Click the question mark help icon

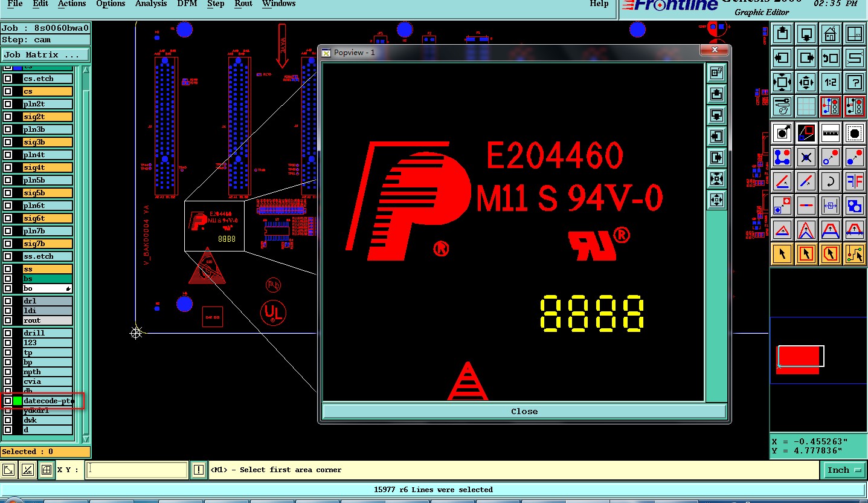[854, 82]
